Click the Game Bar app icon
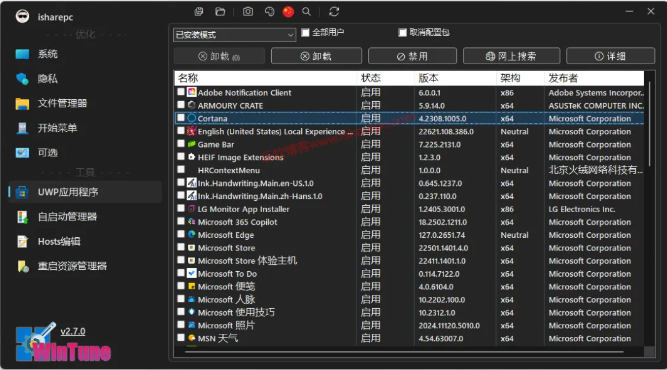 (191, 144)
